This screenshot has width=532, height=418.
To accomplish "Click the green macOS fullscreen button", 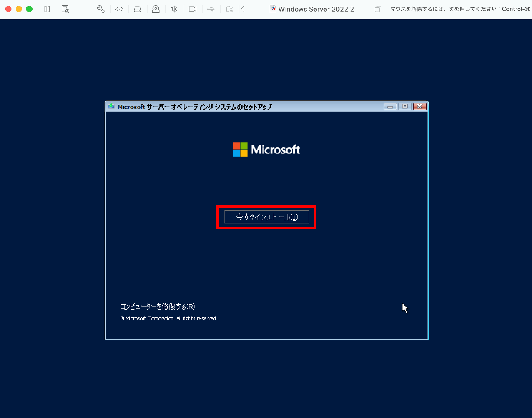I will [29, 9].
